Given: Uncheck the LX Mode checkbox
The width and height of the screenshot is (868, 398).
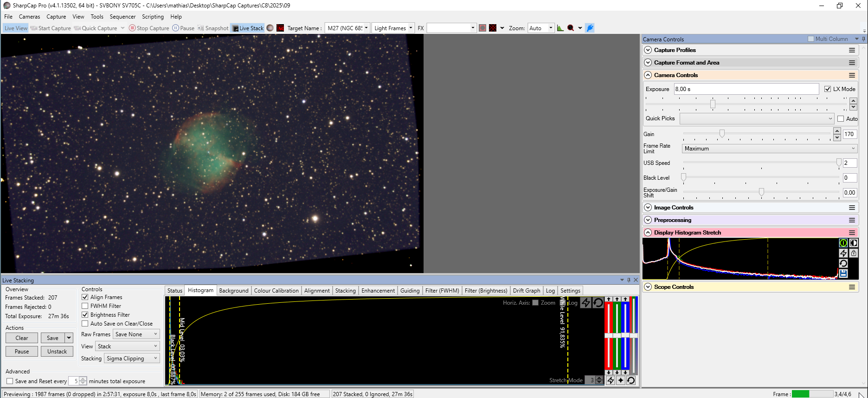Looking at the screenshot, I should (828, 89).
